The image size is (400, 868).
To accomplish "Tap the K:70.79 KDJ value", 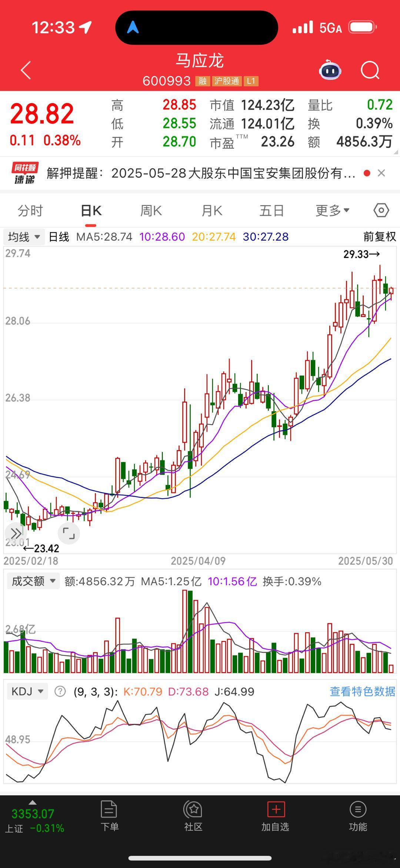I will click(x=143, y=692).
